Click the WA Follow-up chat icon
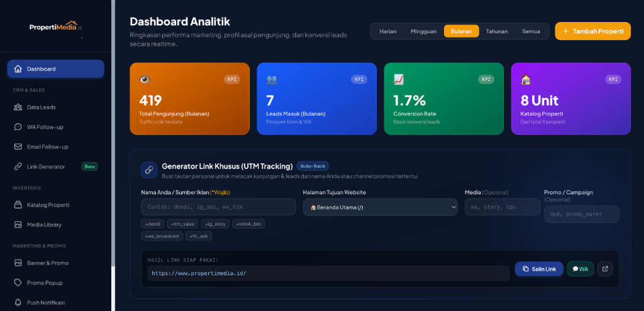The image size is (644, 311). [18, 127]
